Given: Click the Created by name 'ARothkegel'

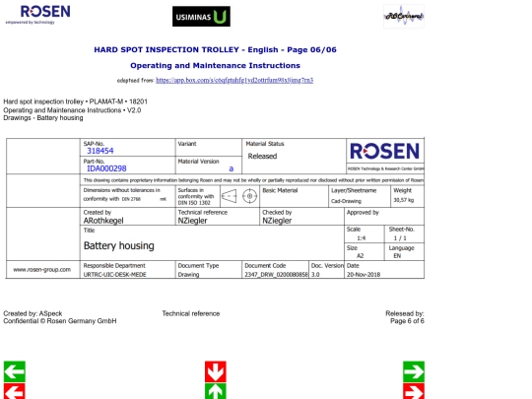Looking at the screenshot, I should click(103, 221).
